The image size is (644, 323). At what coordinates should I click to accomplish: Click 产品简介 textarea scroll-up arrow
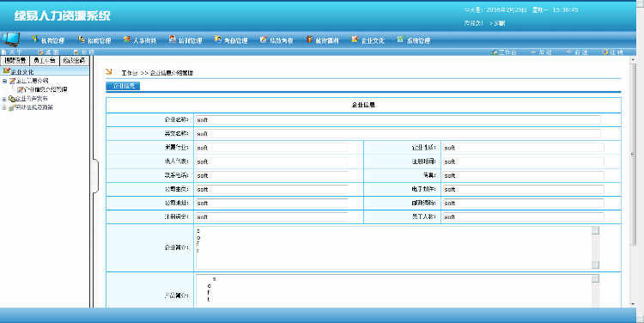pos(596,278)
